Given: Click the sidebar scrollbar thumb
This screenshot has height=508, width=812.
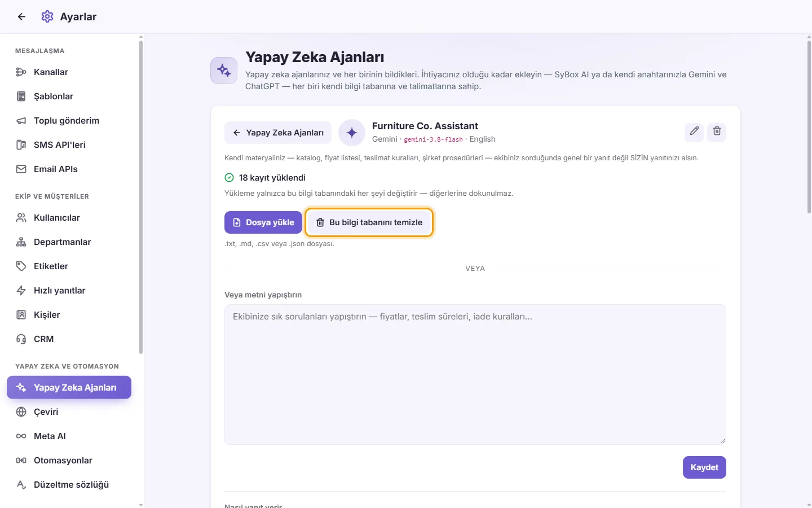Looking at the screenshot, I should tap(141, 196).
